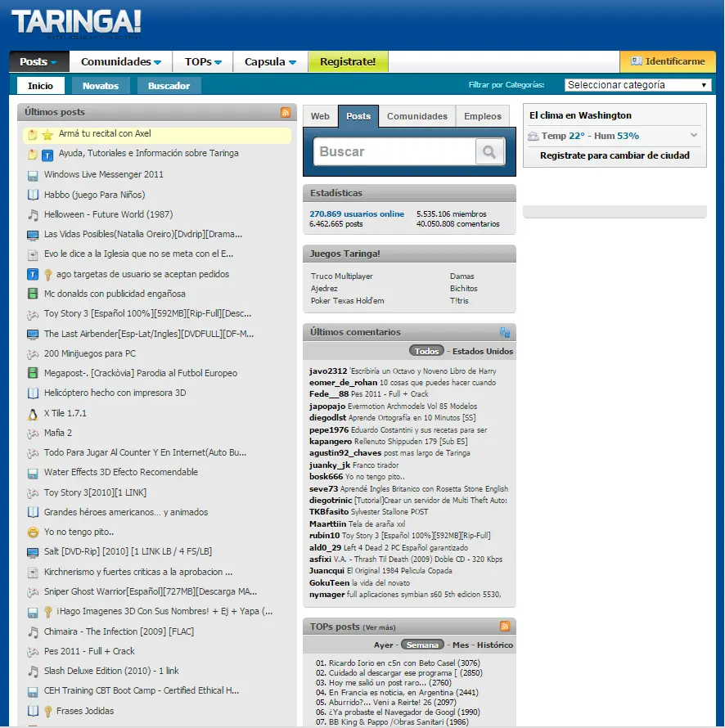Open the T!tris game link
The height and width of the screenshot is (728, 725).
click(459, 300)
